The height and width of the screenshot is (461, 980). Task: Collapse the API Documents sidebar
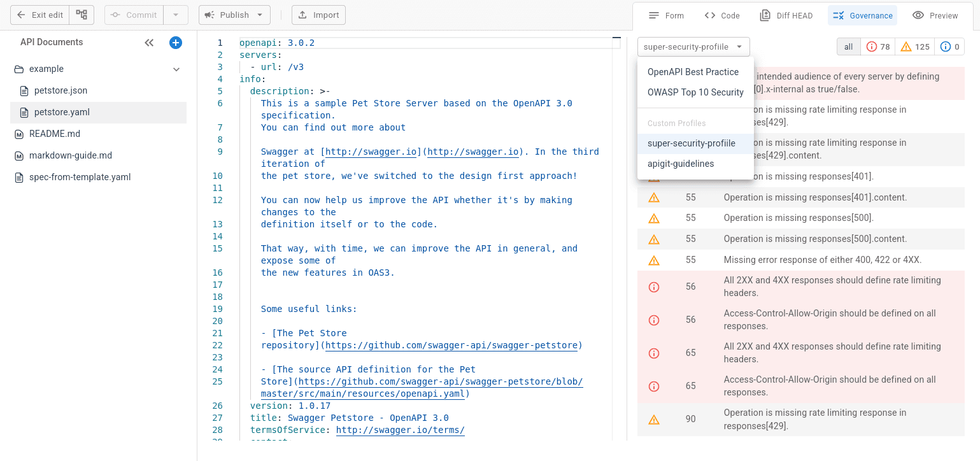pyautogui.click(x=149, y=43)
